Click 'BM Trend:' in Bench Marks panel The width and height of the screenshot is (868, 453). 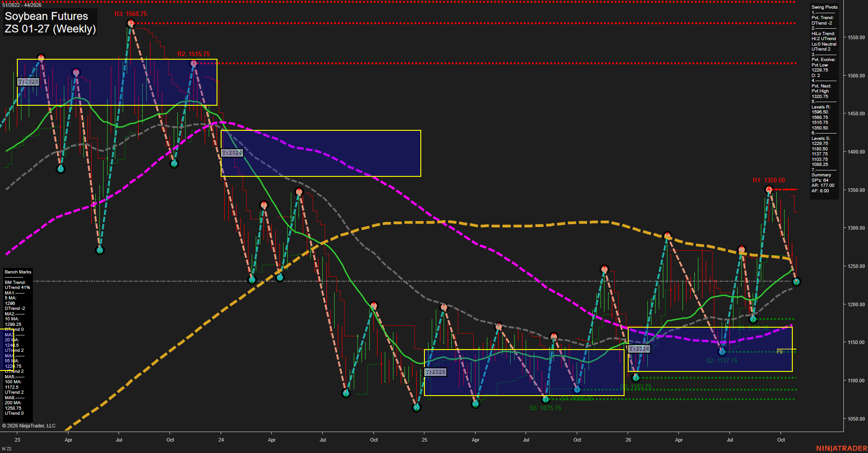15,283
